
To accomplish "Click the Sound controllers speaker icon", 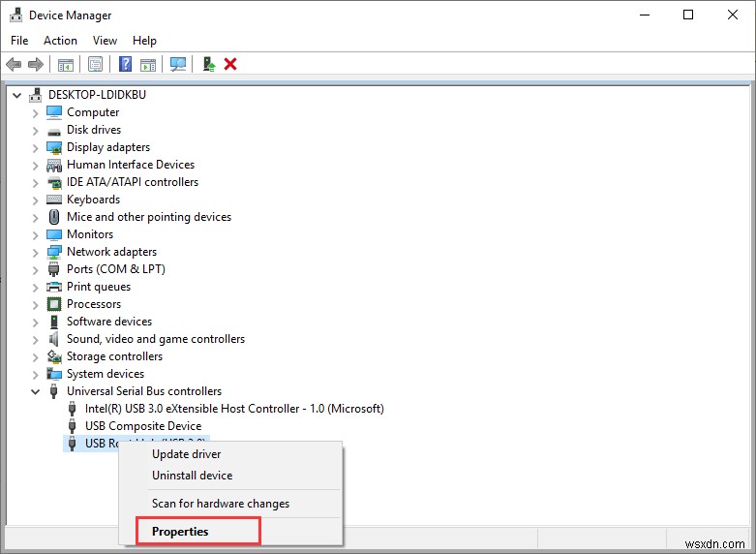I will coord(54,339).
